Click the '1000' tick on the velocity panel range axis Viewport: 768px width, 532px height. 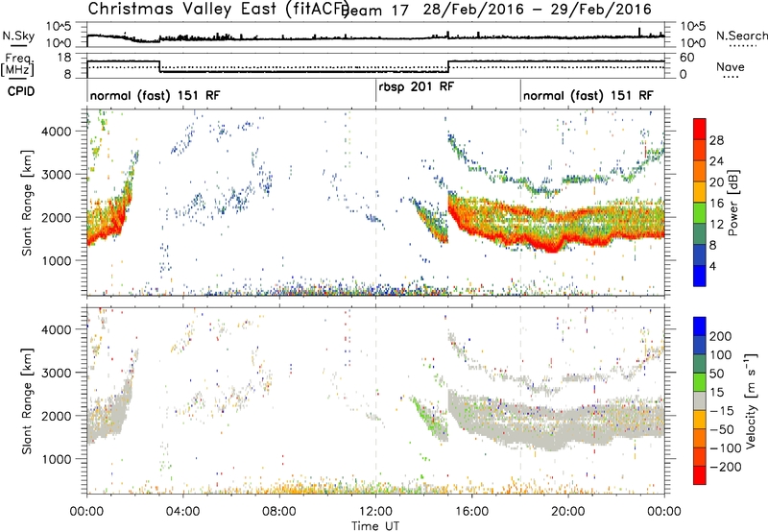click(56, 459)
